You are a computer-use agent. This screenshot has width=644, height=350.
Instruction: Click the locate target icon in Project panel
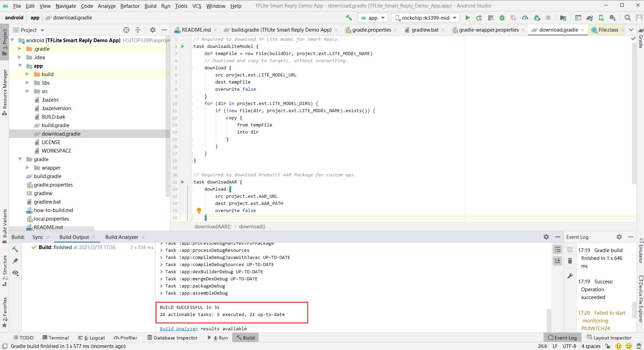(126, 30)
